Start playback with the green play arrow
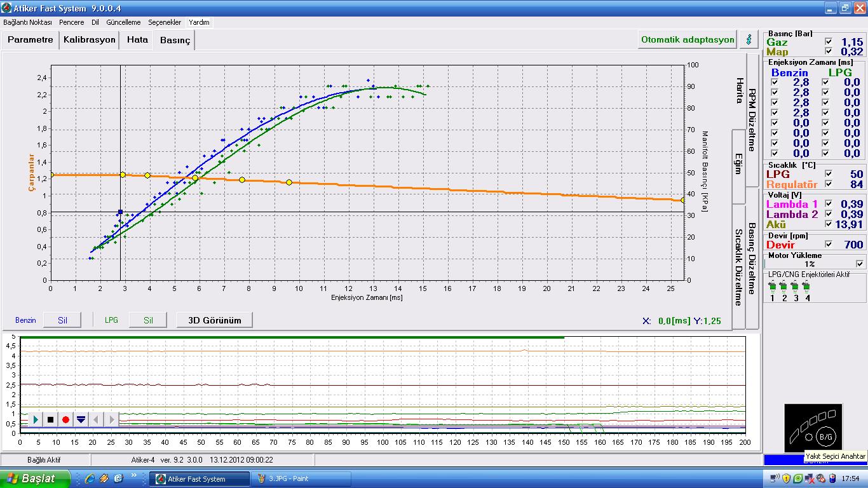Viewport: 868px width, 488px height. [36, 420]
